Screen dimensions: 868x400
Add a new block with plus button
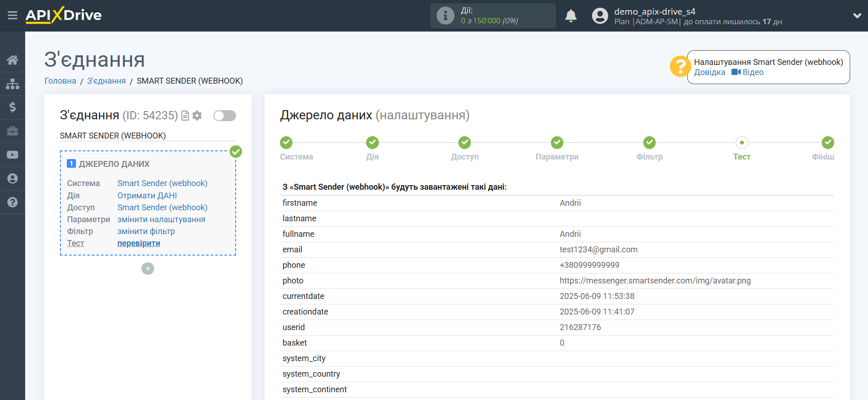coord(148,268)
